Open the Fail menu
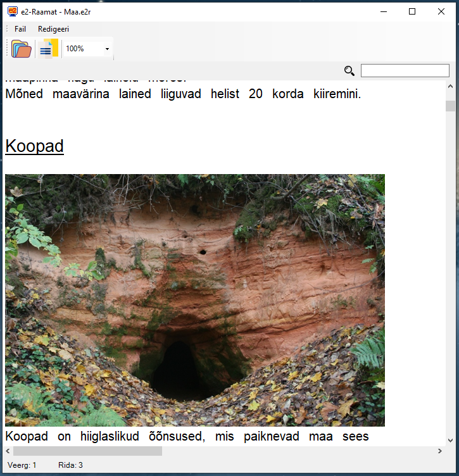Viewport: 459px width, 476px height. pos(20,29)
